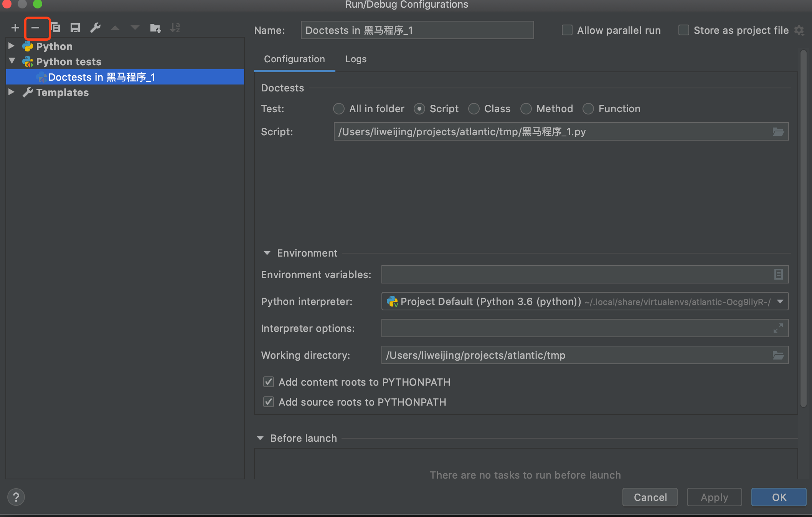
Task: Click the Remove Configuration minus icon
Action: pyautogui.click(x=35, y=28)
